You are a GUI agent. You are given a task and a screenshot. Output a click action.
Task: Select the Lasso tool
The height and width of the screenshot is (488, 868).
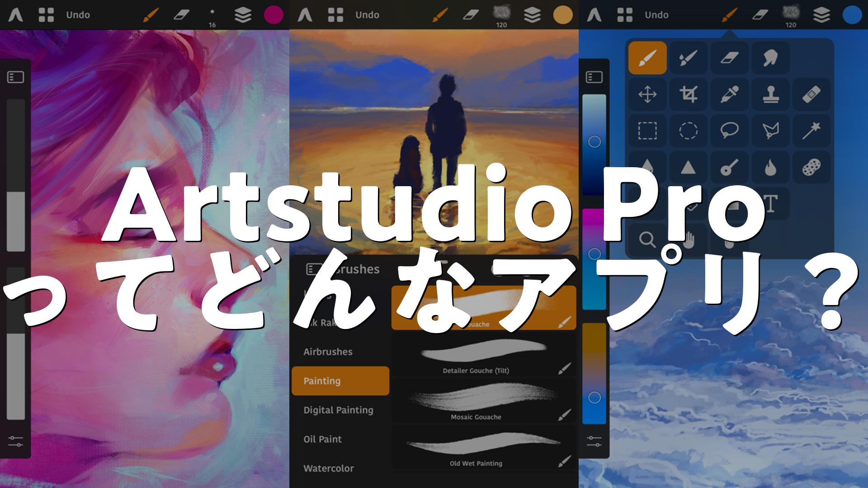coord(729,131)
